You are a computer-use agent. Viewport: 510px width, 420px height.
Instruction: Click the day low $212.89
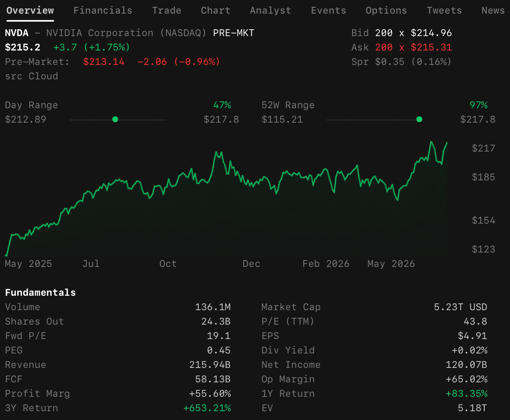pos(26,119)
